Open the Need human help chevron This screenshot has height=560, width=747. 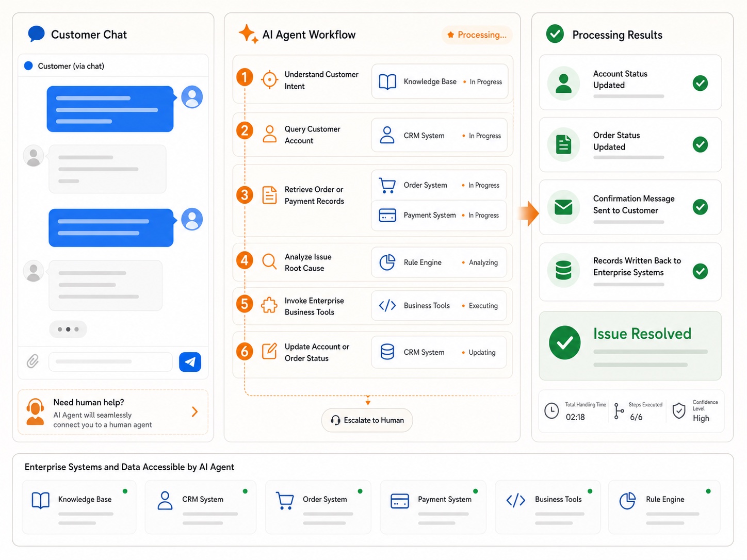coord(194,411)
